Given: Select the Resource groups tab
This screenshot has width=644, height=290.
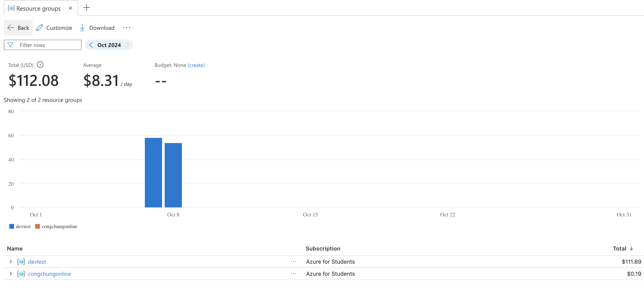Looking at the screenshot, I should [x=41, y=8].
